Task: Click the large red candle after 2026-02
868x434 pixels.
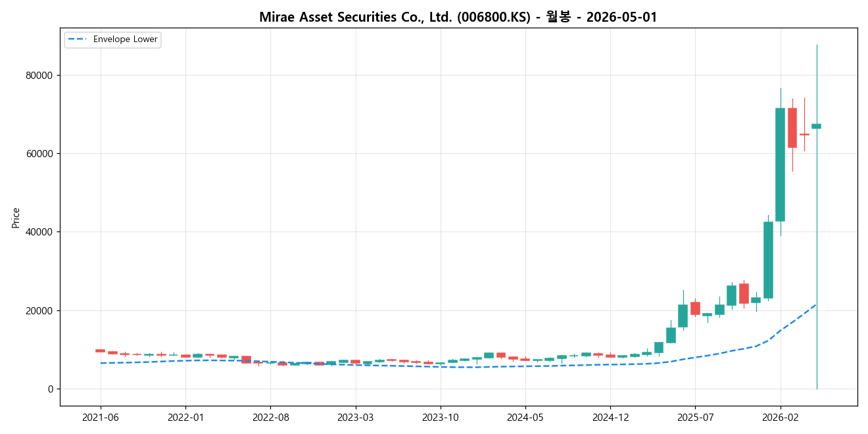Action: point(792,128)
